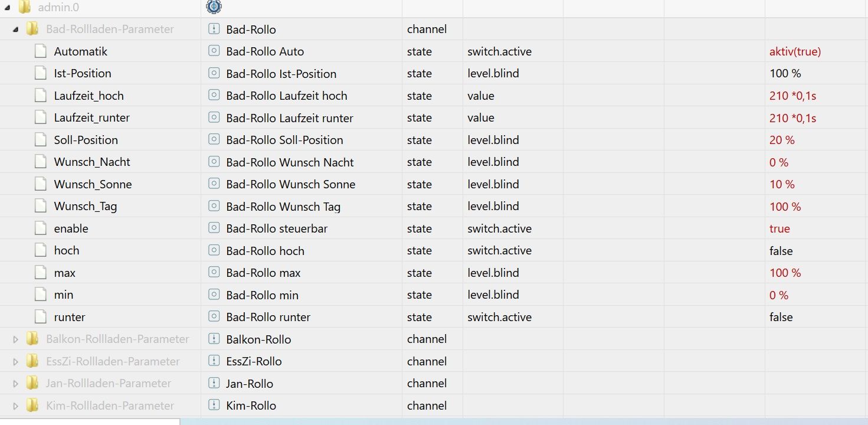Click the file icon beside Ist-Position
Screen dimensions: 868x425
click(x=40, y=73)
